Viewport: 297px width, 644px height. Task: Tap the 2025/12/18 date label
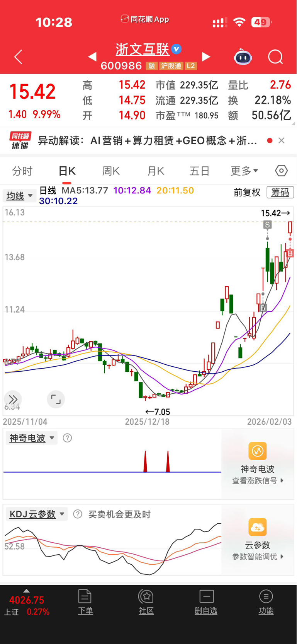147,422
